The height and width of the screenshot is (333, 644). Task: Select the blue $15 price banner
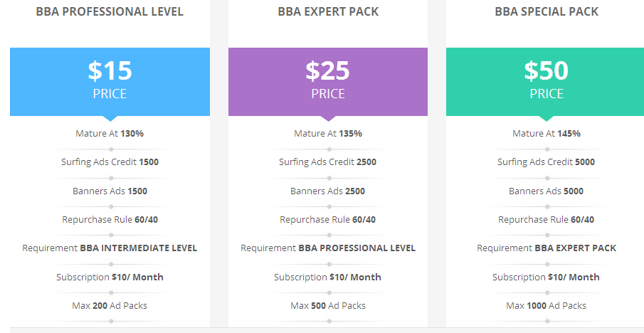tap(110, 80)
